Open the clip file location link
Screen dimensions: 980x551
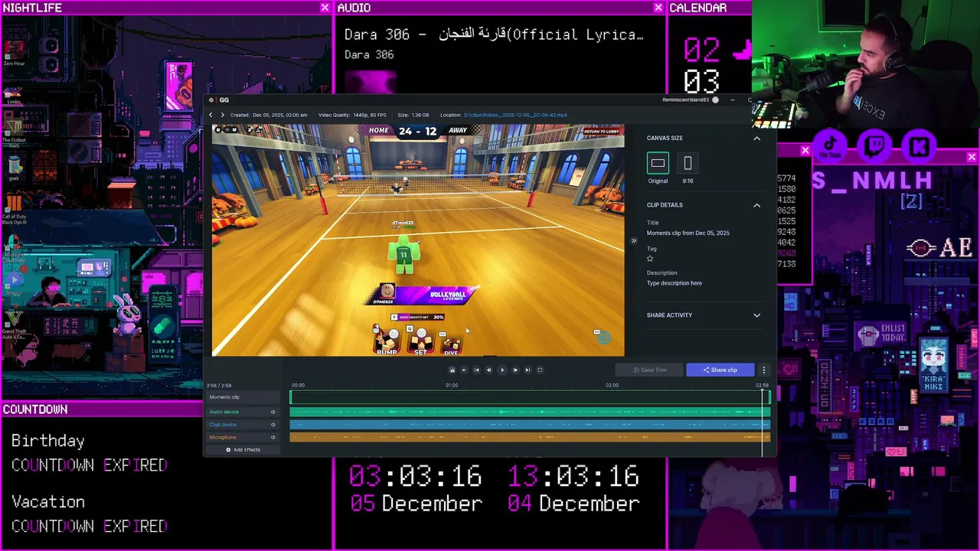click(515, 115)
